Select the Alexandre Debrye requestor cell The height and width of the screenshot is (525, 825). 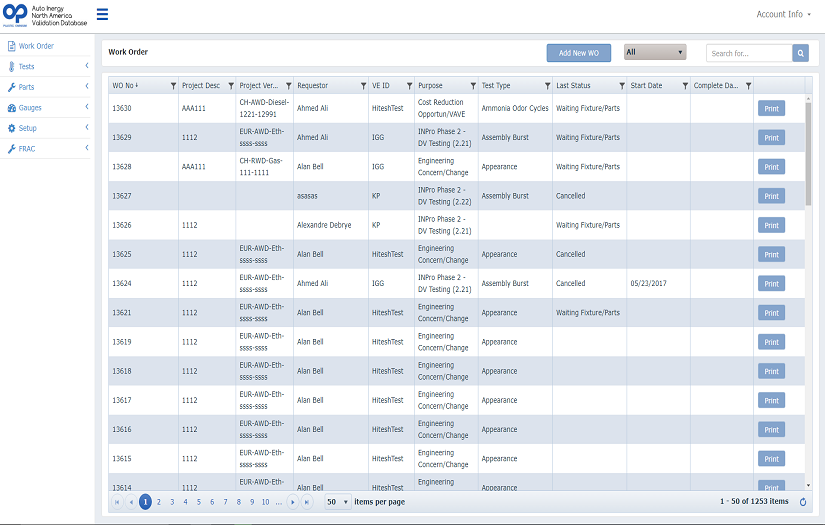point(330,225)
